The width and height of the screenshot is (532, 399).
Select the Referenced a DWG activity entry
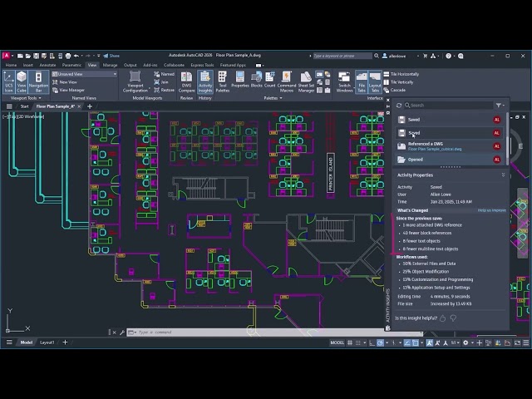point(449,146)
